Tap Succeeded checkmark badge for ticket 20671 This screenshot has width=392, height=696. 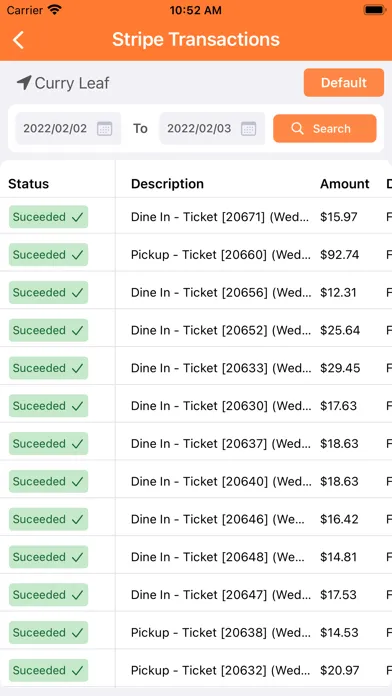point(48,217)
